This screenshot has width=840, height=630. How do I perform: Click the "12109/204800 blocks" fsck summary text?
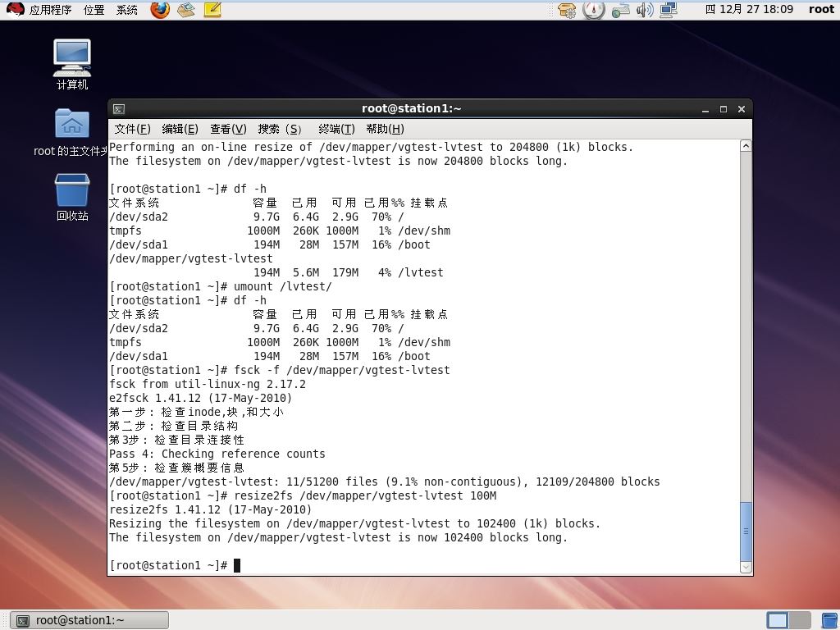point(598,482)
